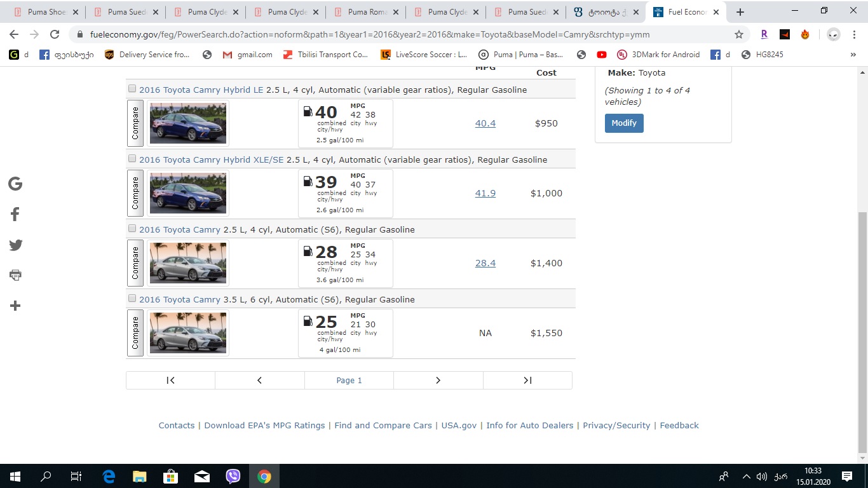Open the 28.4 user MPG link
The image size is (868, 488).
[x=485, y=263]
